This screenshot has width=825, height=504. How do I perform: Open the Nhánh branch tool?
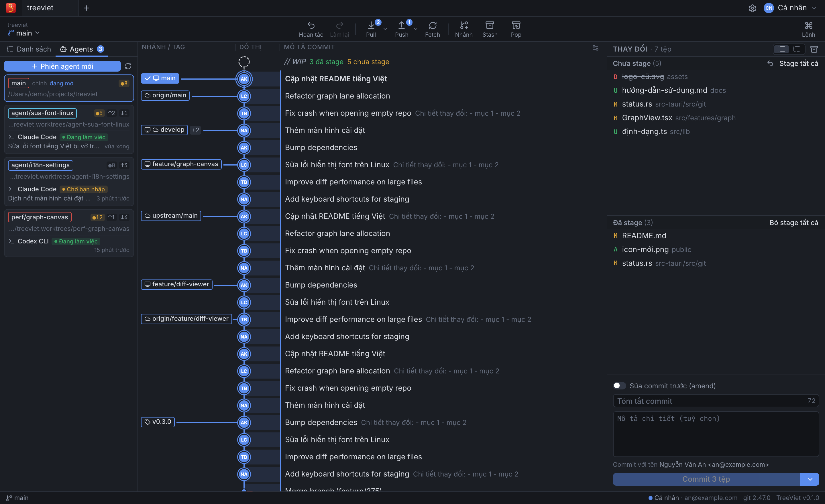[464, 29]
